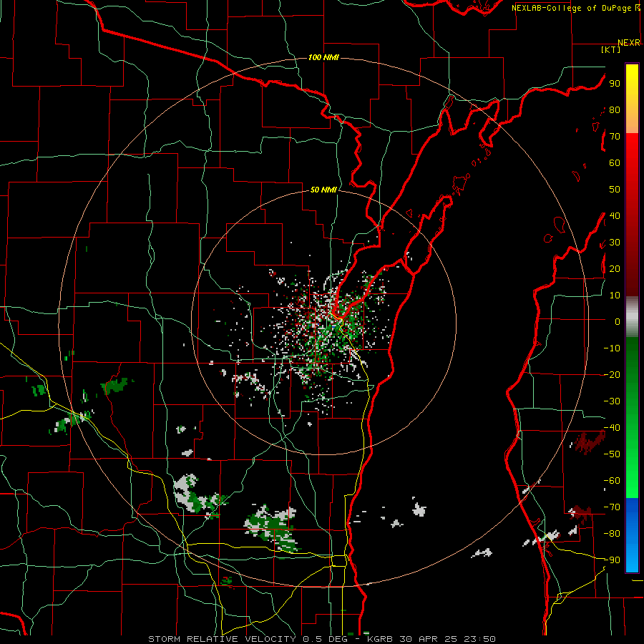Click the 80 value on velocity scale

[x=615, y=110]
